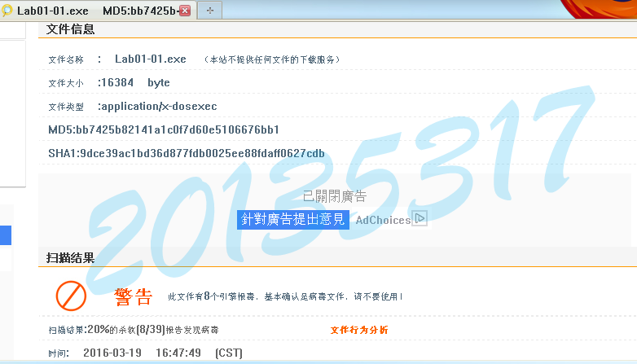
Task: Click the 16384 byte file size value
Action: tap(134, 83)
